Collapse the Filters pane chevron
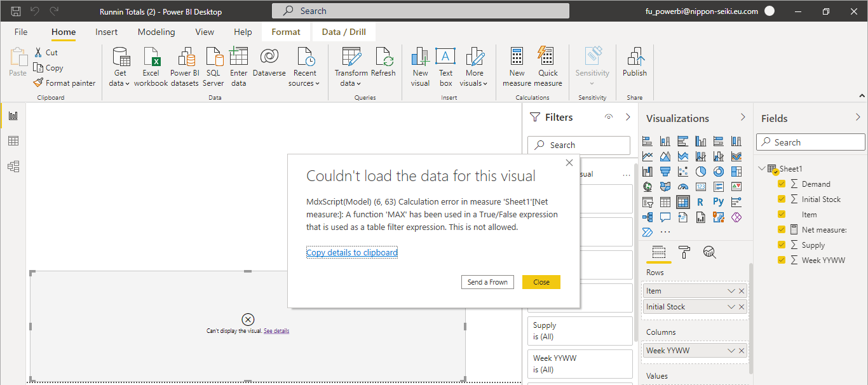 tap(628, 118)
